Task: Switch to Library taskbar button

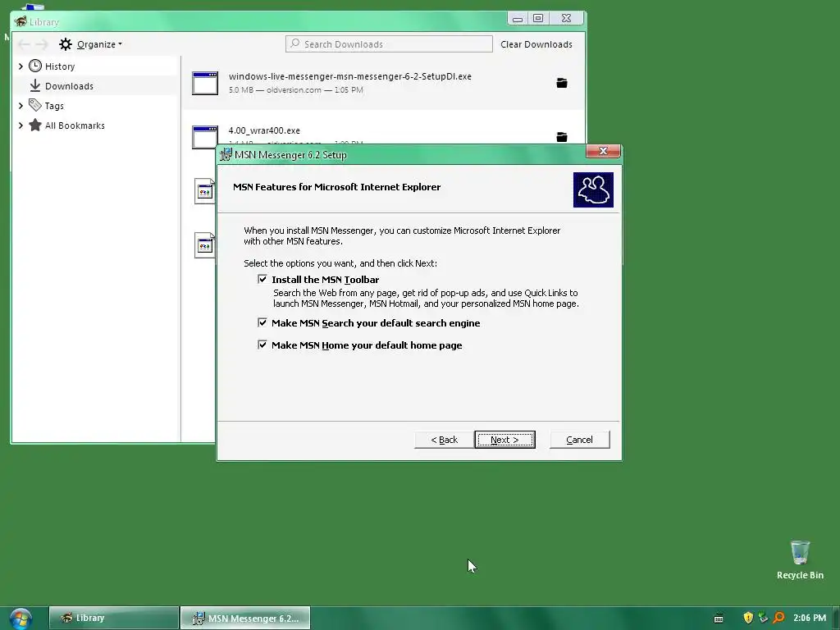Action: [114, 618]
